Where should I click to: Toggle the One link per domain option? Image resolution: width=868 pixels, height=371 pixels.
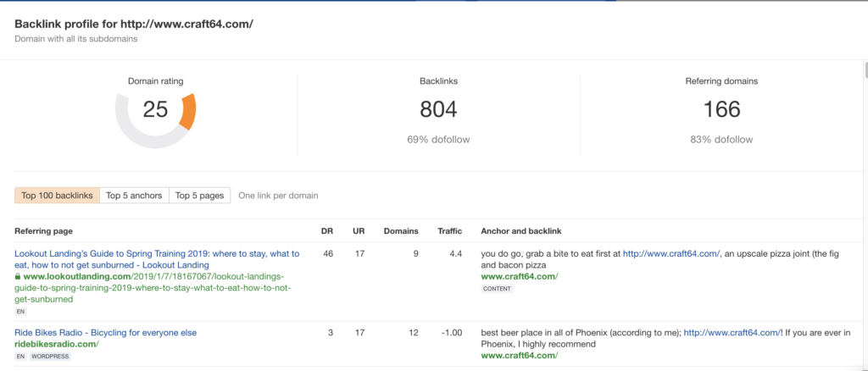point(278,196)
